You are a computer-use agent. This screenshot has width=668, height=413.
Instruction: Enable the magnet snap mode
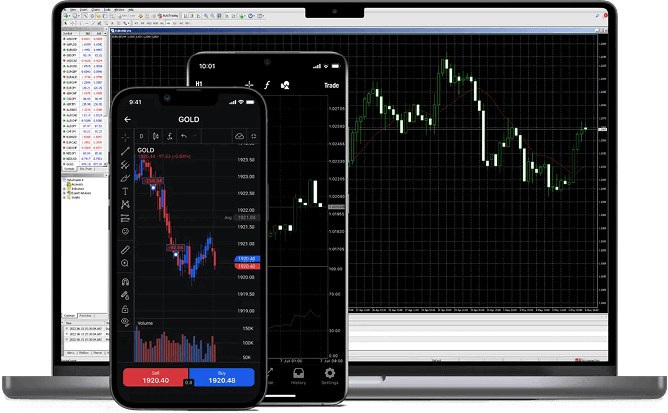(x=126, y=281)
